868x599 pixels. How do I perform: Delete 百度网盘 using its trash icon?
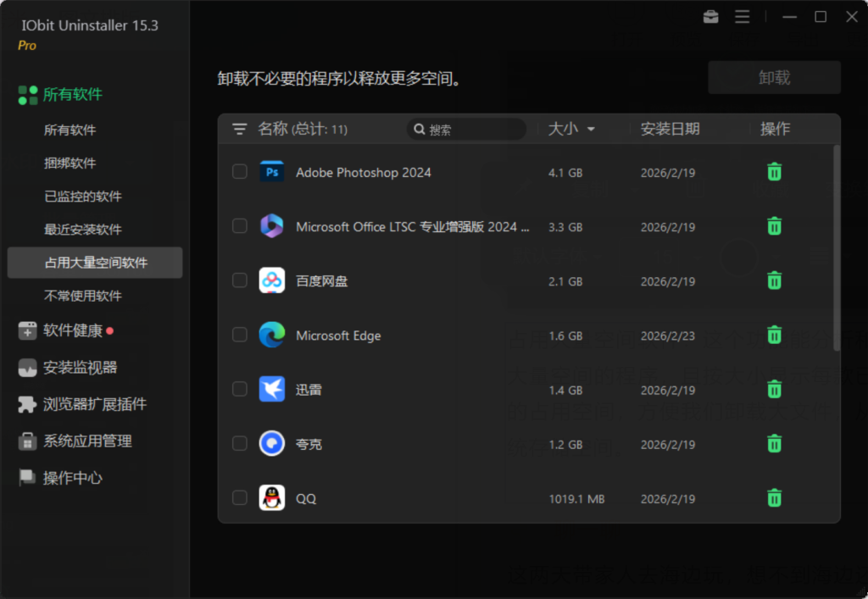[774, 280]
